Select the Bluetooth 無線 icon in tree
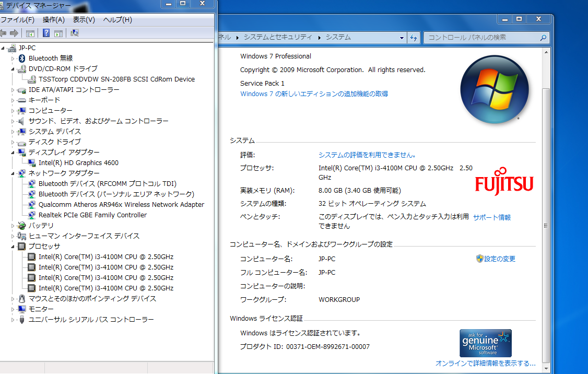This screenshot has height=374, width=588. tap(22, 58)
